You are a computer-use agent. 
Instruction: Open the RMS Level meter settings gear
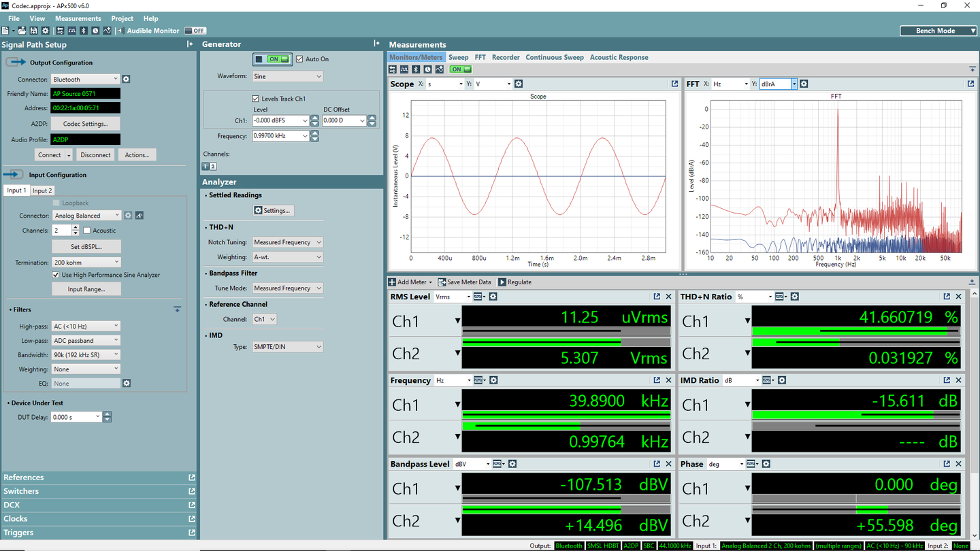click(x=493, y=297)
